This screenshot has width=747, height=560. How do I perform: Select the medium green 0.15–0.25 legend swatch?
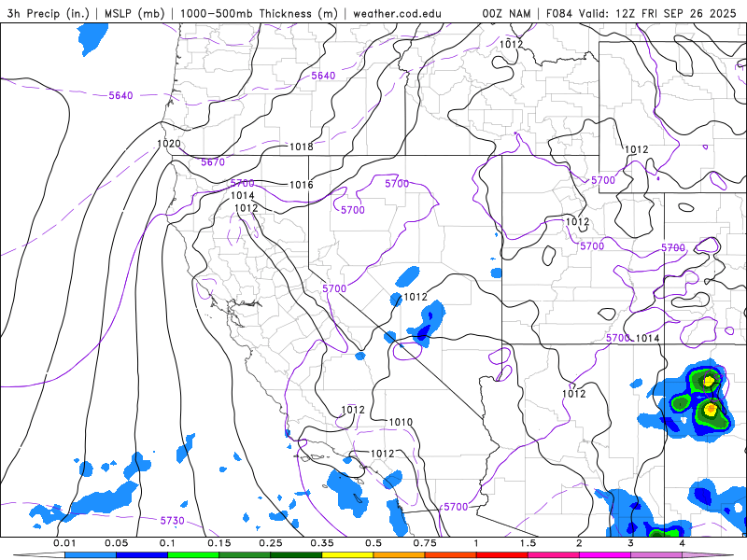[245, 555]
